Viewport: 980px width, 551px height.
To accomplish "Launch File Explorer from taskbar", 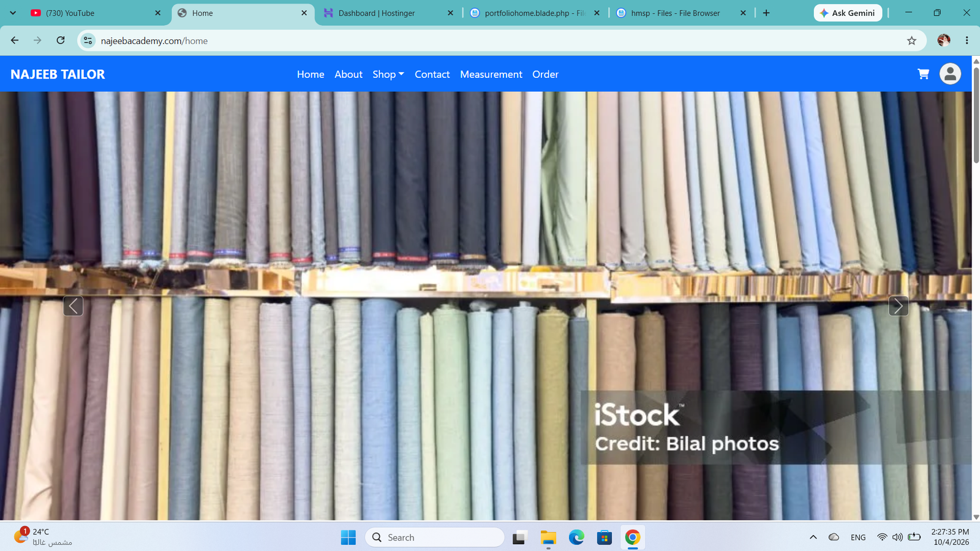I will click(x=548, y=538).
